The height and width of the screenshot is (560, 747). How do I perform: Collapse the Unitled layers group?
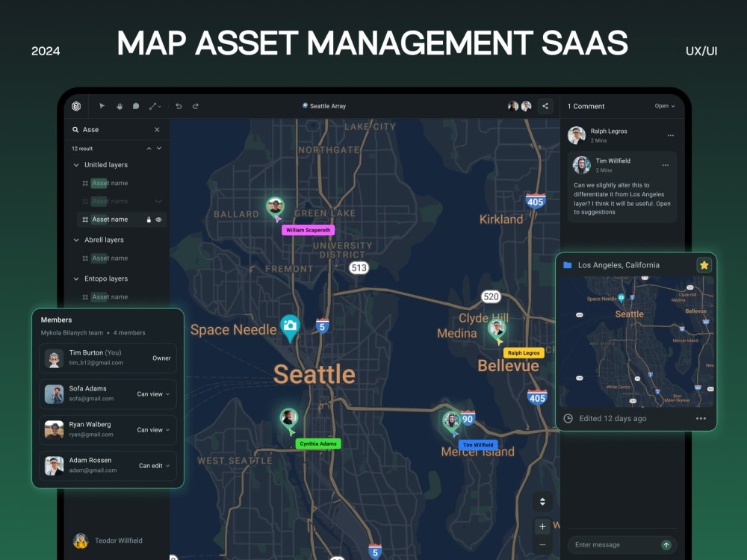coord(76,165)
